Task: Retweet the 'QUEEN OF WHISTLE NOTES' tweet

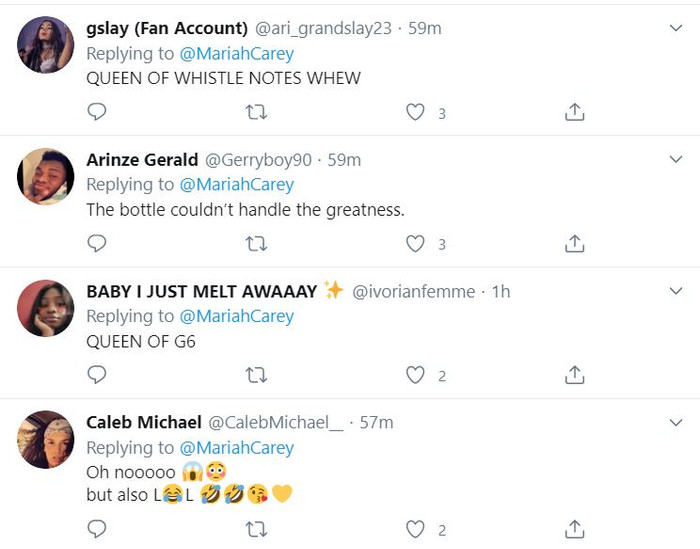Action: pyautogui.click(x=256, y=112)
